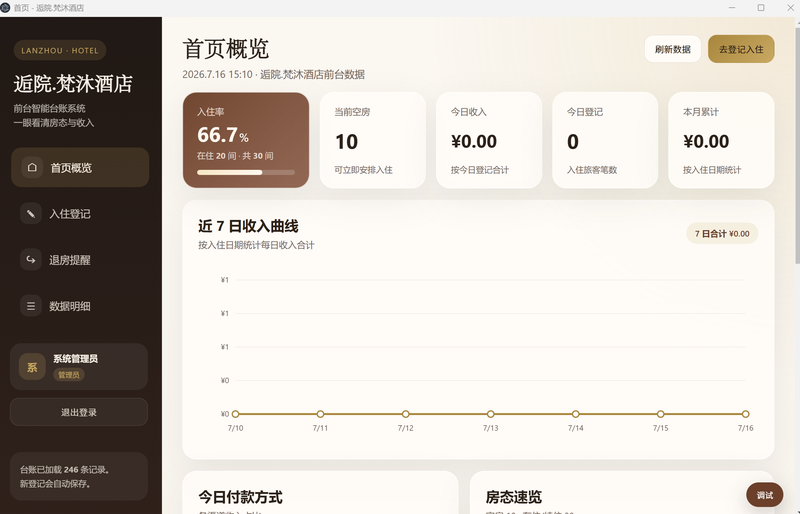Click the app icon in the title bar
Image resolution: width=800 pixels, height=514 pixels.
[x=5, y=8]
